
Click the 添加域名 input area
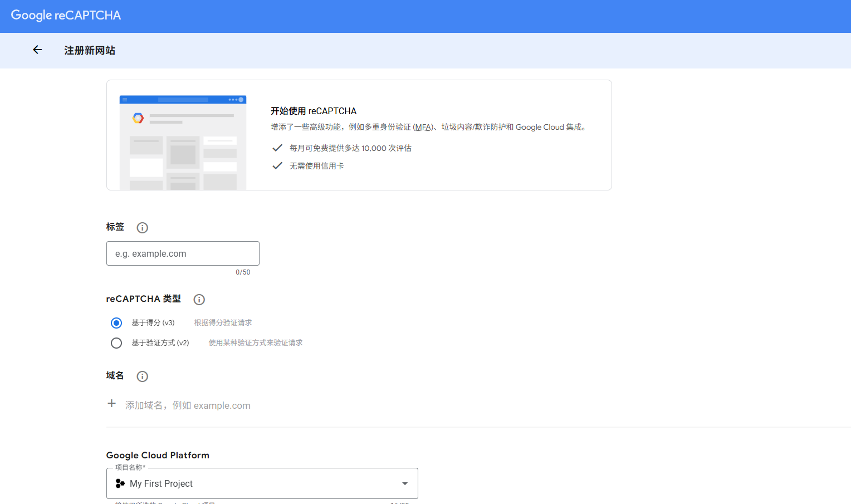188,405
